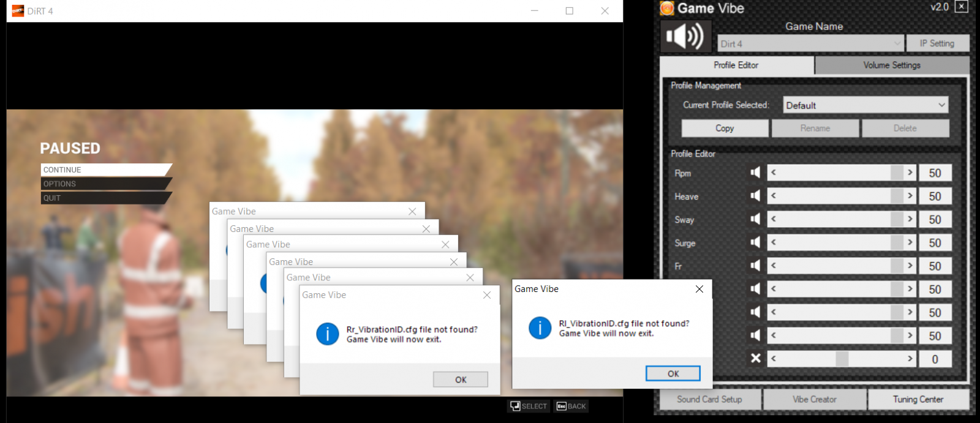Decrease Fr with its left arrow
Screen dimensions: 980x423
click(774, 266)
